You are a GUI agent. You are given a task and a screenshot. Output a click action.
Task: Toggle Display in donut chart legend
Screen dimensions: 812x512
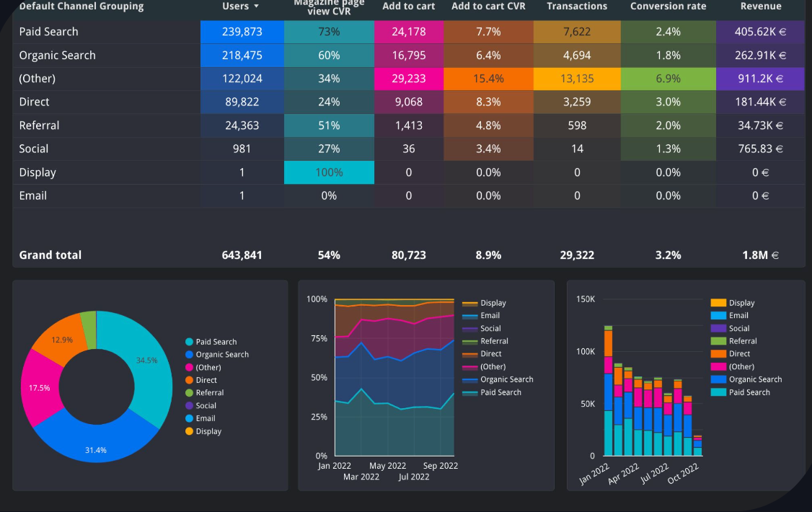pos(203,431)
